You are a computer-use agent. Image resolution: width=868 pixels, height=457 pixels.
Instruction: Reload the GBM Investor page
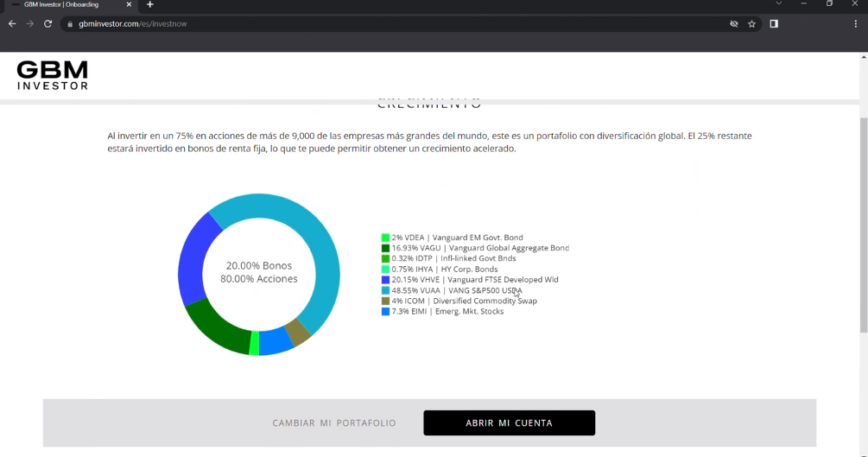click(x=48, y=24)
